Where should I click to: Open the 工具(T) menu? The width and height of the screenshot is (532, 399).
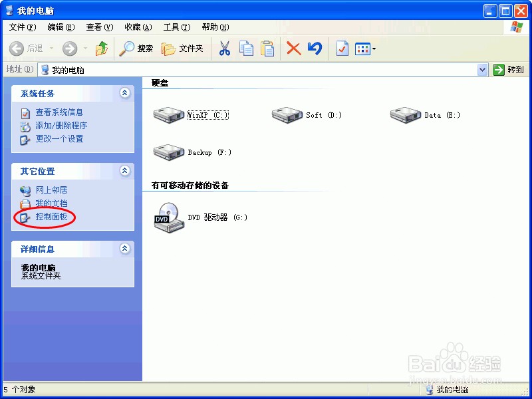pyautogui.click(x=177, y=27)
